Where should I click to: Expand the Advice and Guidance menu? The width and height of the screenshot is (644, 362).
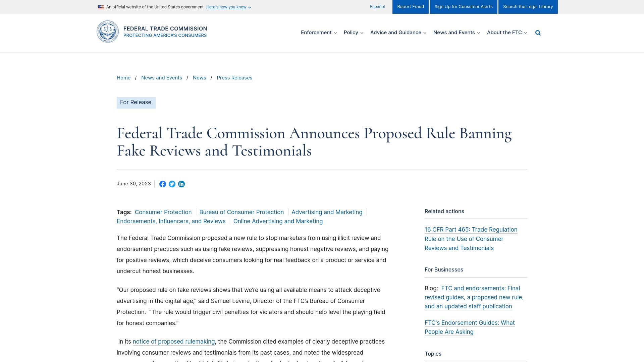coord(398,33)
